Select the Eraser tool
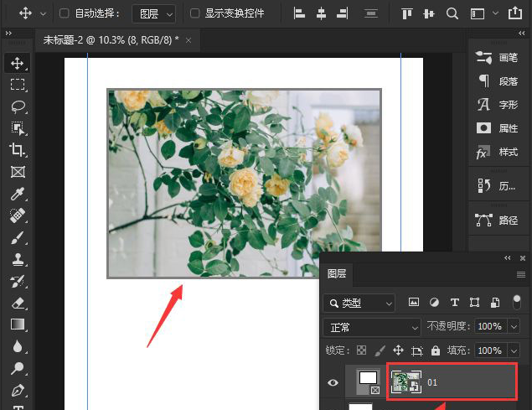The image size is (532, 410). [x=18, y=303]
